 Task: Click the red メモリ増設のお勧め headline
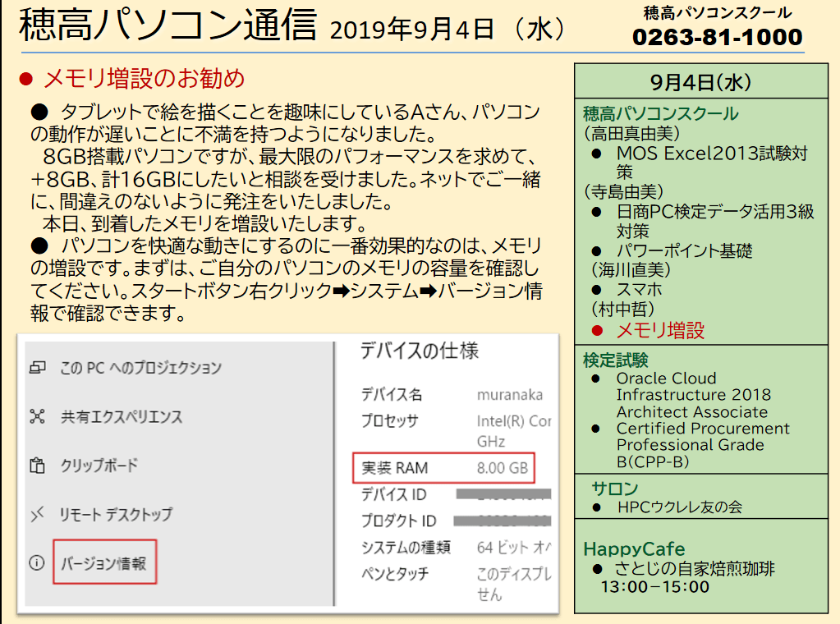point(144,79)
